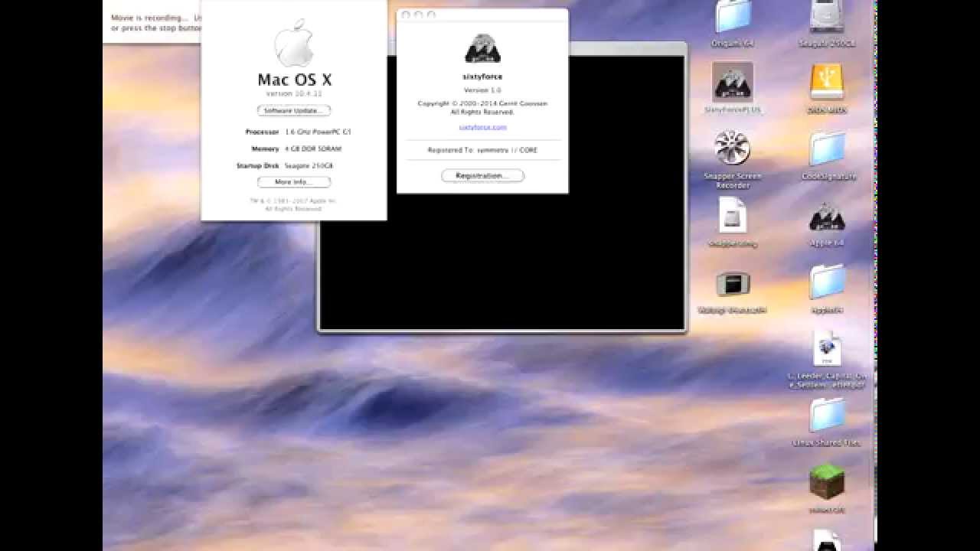The width and height of the screenshot is (980, 551).
Task: Select the Unix Shared Files folder
Action: 827,416
